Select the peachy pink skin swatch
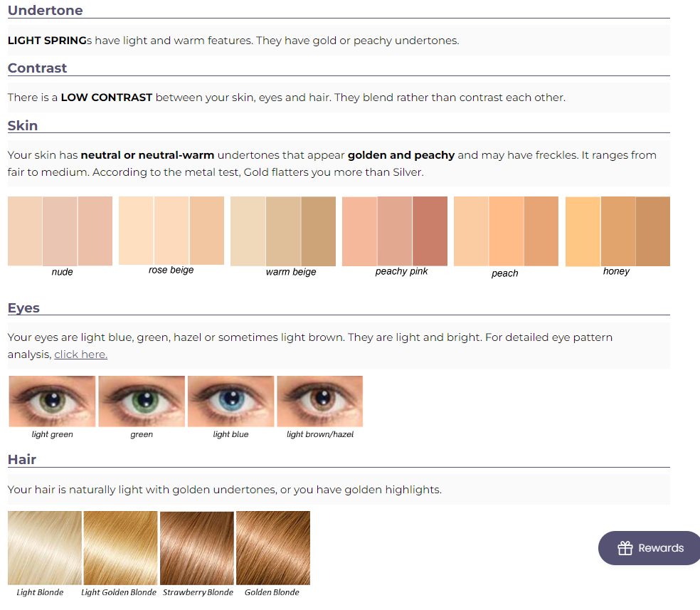 [x=395, y=231]
